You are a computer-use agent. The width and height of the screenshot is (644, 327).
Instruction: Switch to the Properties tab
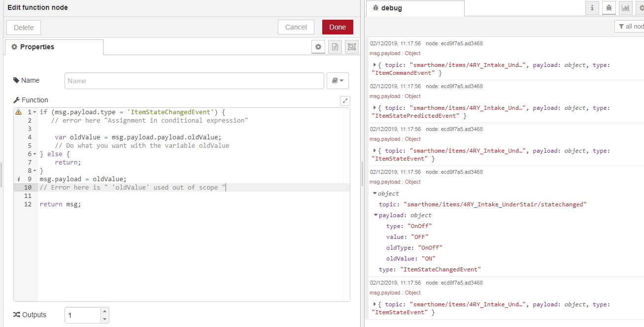point(54,47)
